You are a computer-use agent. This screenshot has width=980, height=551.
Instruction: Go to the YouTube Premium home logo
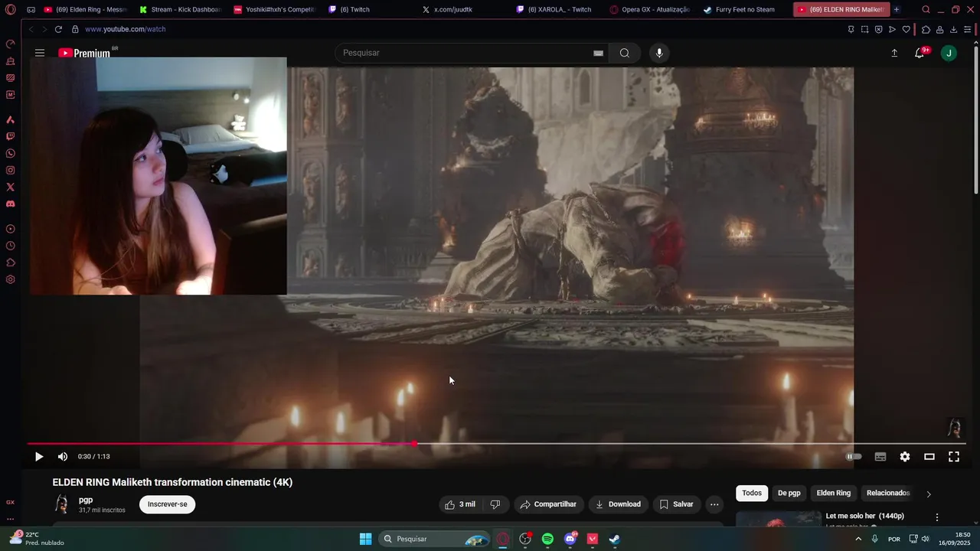[x=85, y=53]
